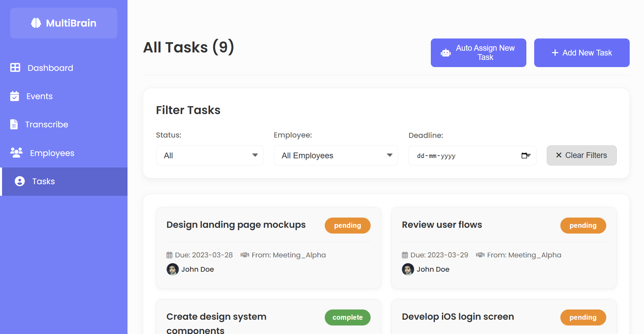The width and height of the screenshot is (644, 334).
Task: Click the Status: filter label
Action: [169, 135]
